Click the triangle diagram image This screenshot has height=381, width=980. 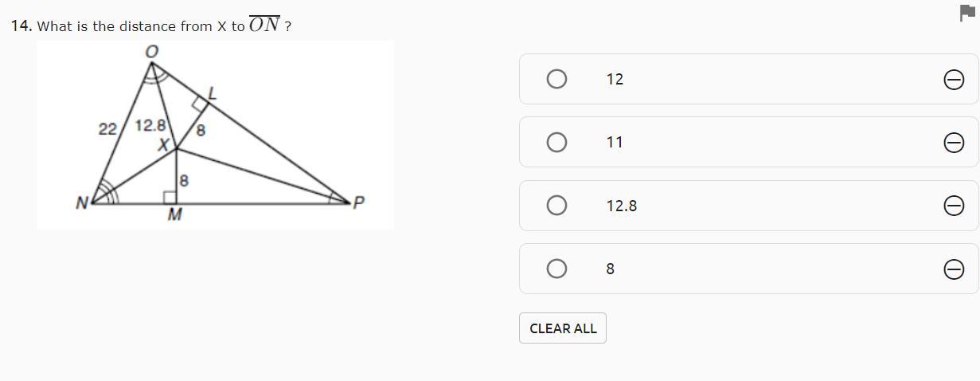(215, 135)
